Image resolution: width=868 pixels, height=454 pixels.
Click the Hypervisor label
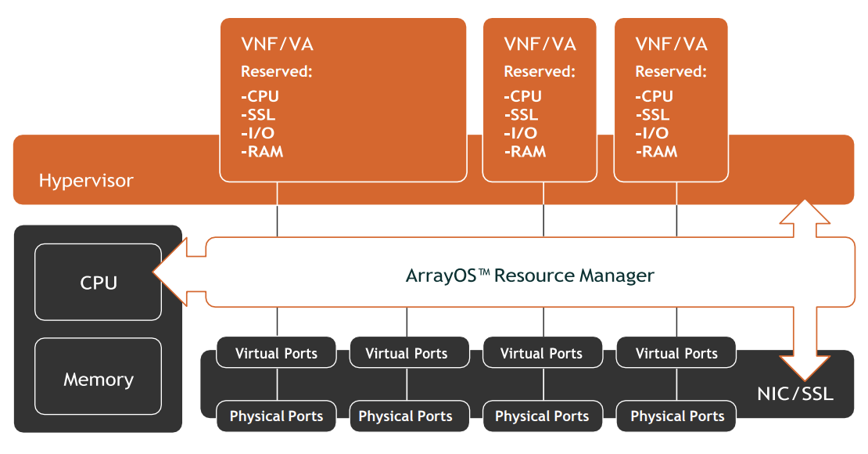[86, 181]
